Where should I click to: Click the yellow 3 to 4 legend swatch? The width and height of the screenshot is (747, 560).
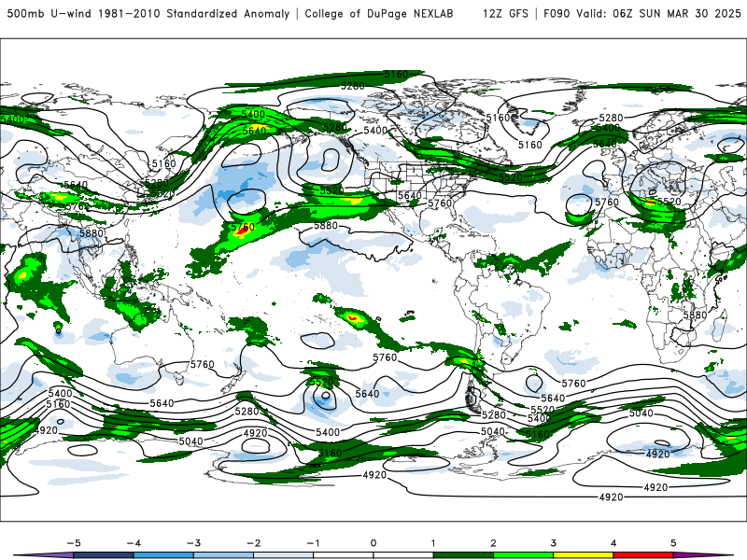[583, 555]
